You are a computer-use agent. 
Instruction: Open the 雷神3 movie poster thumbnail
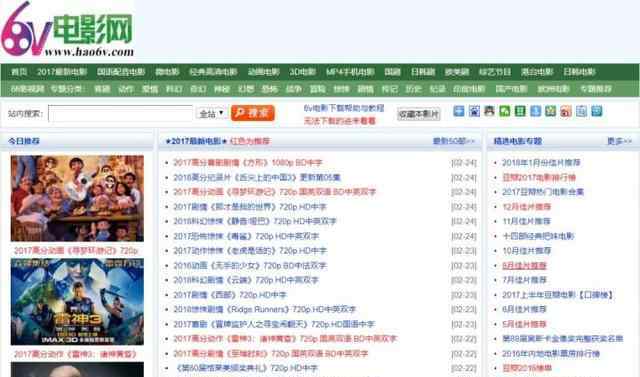[x=77, y=302]
